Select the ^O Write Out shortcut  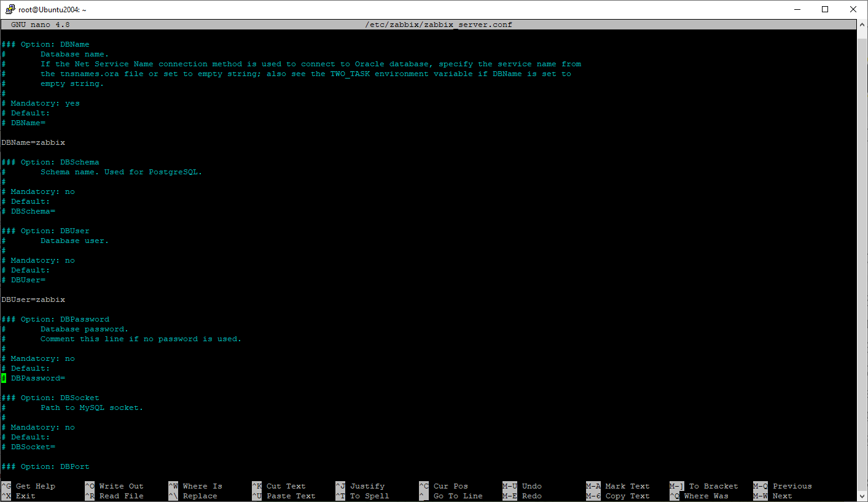pos(114,486)
